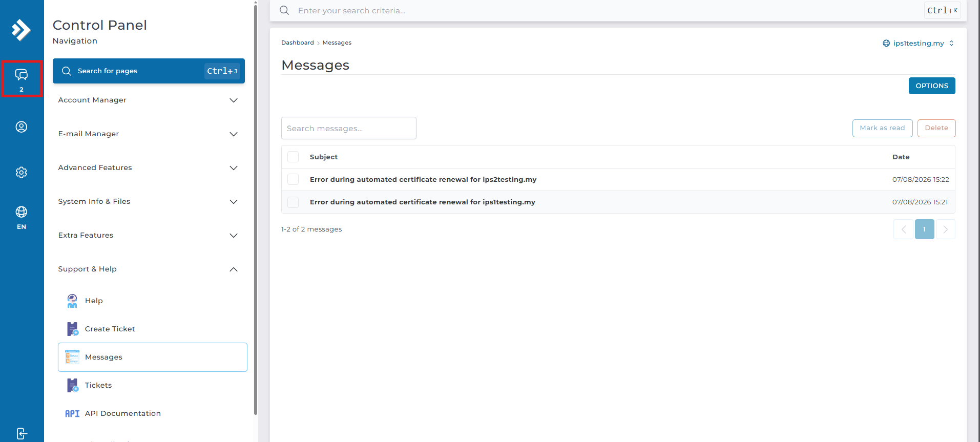Click the Ctrl+K shortcut badge
980x442 pixels.
(x=942, y=10)
